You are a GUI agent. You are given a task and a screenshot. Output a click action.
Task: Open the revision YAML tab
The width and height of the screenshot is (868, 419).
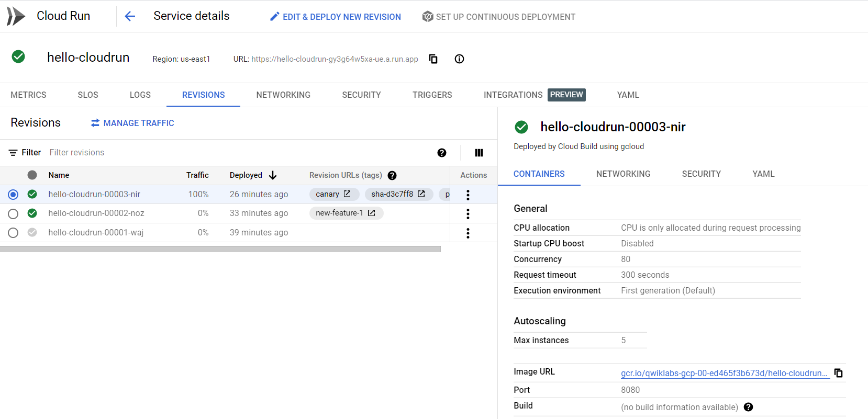(763, 174)
